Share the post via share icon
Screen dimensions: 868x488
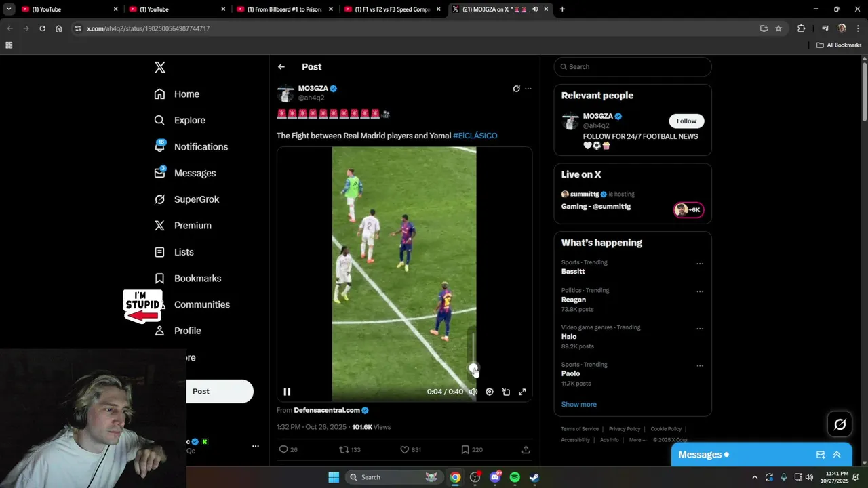(526, 449)
